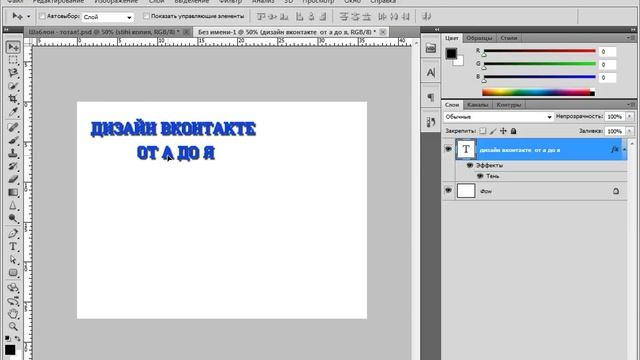The image size is (640, 360).
Task: Select the Фон layer thumbnail
Action: click(466, 191)
